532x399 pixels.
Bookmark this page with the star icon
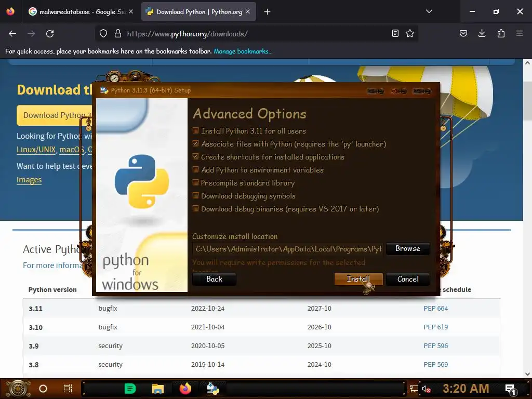[410, 33]
